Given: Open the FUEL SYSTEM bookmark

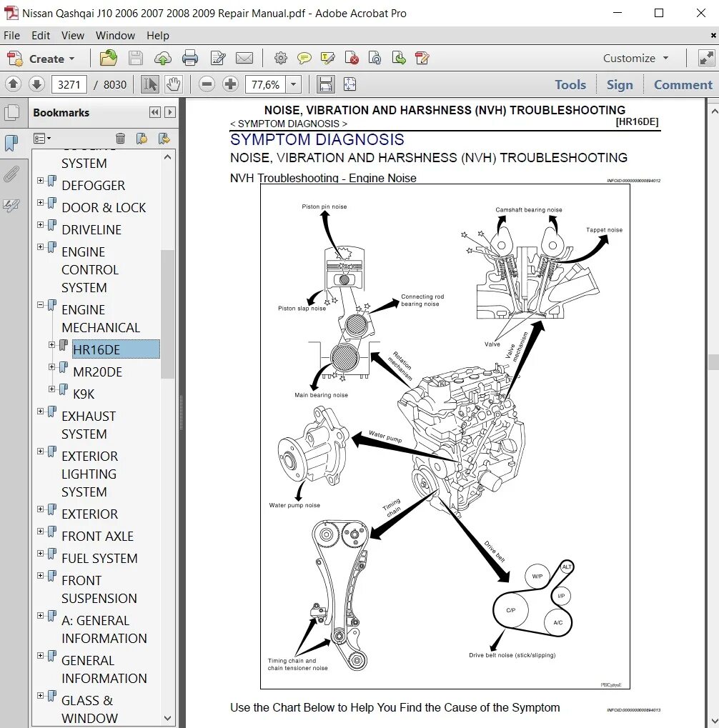Looking at the screenshot, I should pyautogui.click(x=99, y=559).
